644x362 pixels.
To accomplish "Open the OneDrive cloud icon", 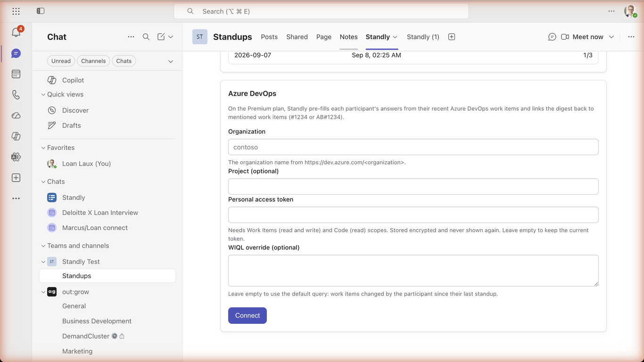I will point(16,115).
